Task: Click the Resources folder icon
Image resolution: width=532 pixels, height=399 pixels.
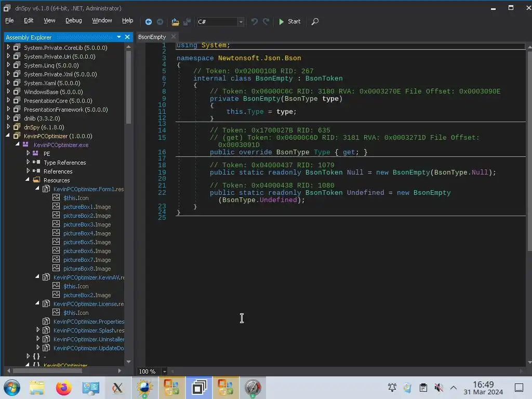Action: point(36,180)
